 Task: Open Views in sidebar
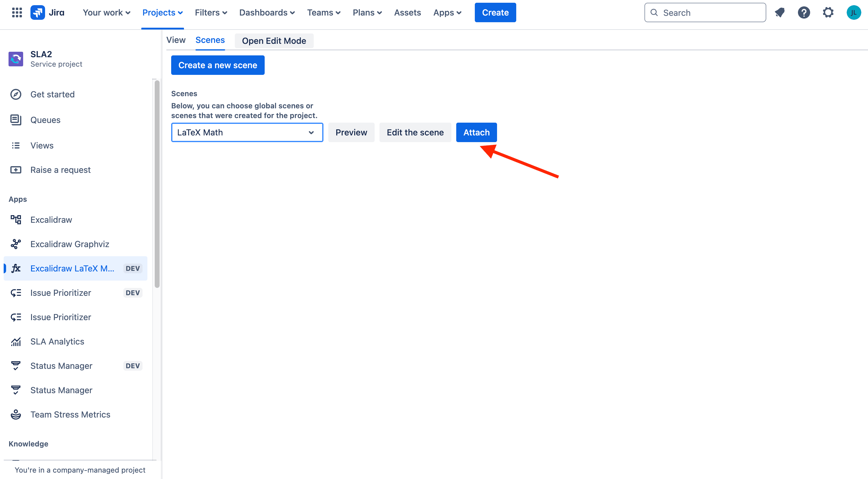point(76,145)
